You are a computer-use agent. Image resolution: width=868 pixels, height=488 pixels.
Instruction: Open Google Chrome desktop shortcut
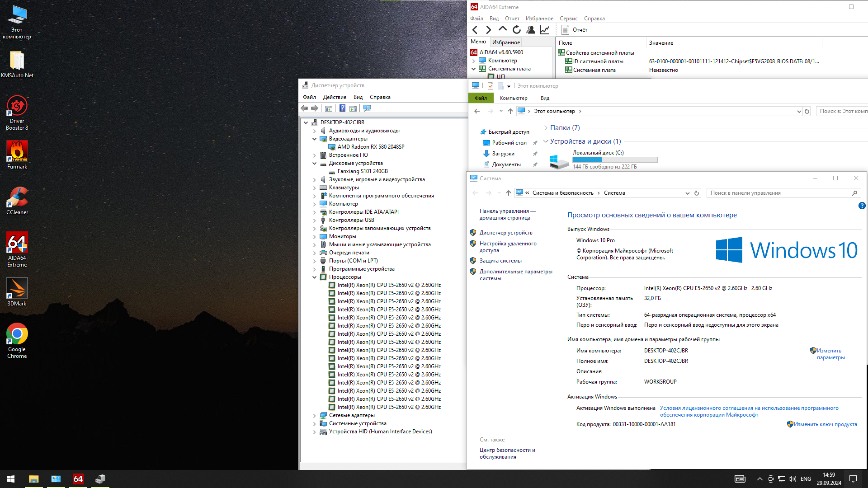click(x=17, y=341)
